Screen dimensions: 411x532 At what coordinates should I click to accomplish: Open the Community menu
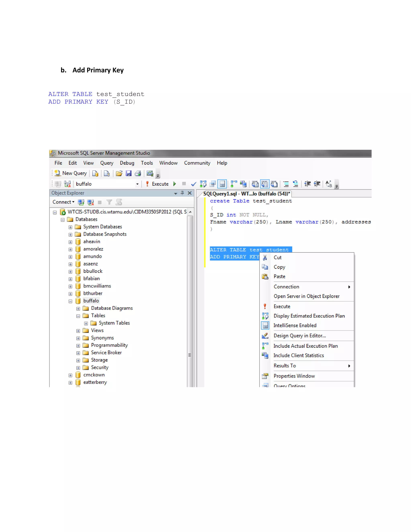[197, 163]
